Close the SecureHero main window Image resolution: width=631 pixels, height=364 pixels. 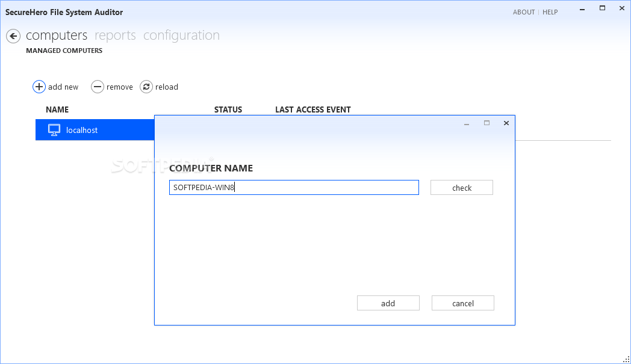[x=622, y=8]
